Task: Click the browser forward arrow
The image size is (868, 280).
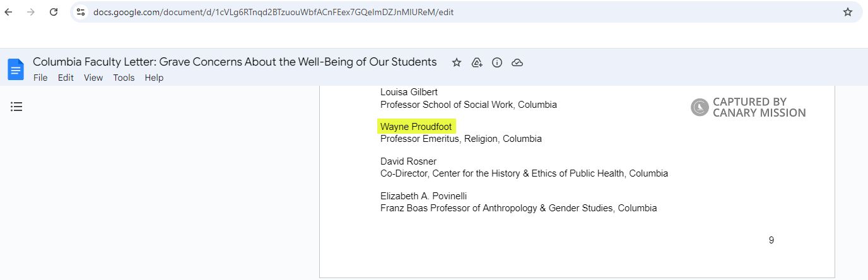Action: [x=31, y=12]
